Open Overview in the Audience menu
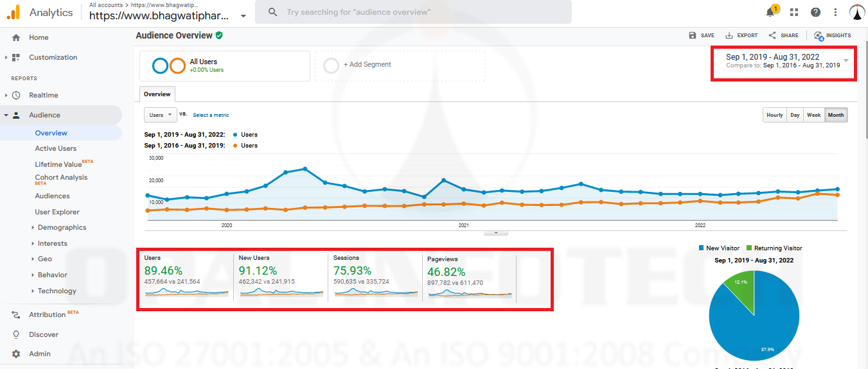 [x=51, y=133]
